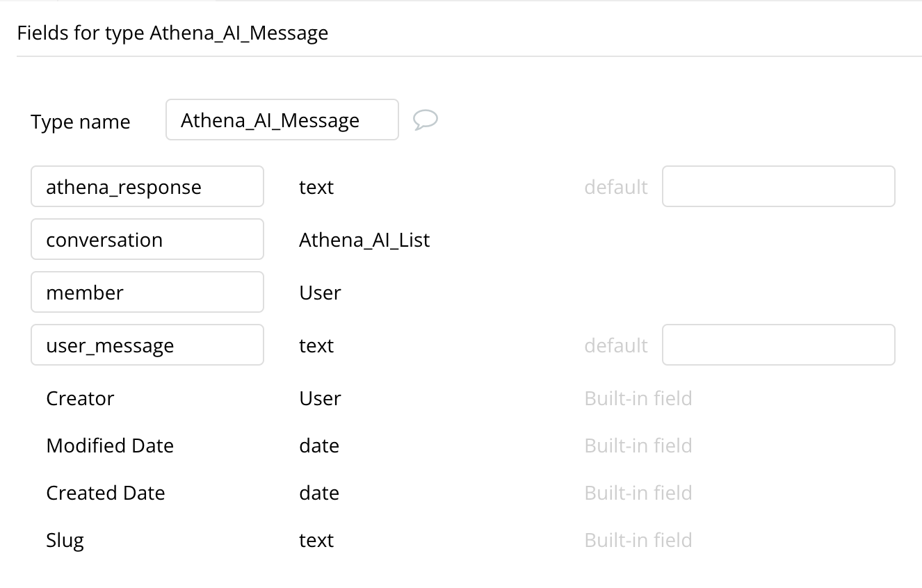Click the 'default' label next to athena_response
922x588 pixels.
616,187
